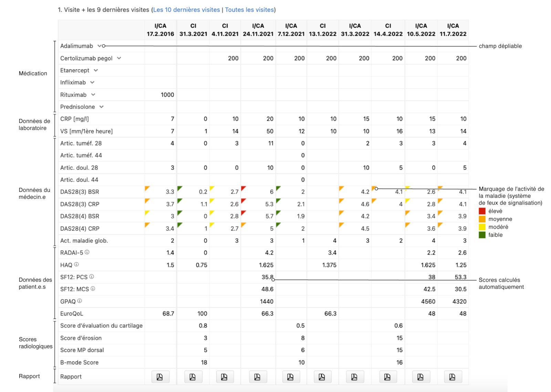Open the PDF report for 31.3.2021 visit
The height and width of the screenshot is (392, 551).
(193, 377)
